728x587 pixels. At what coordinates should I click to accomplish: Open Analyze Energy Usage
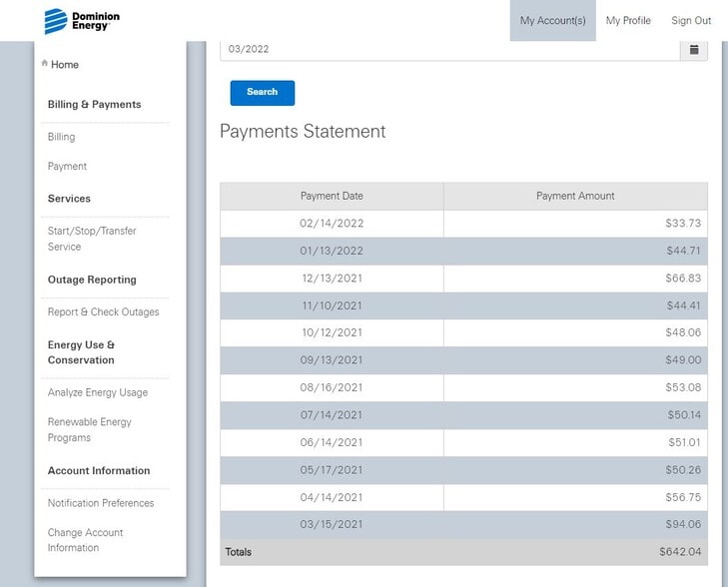click(98, 392)
